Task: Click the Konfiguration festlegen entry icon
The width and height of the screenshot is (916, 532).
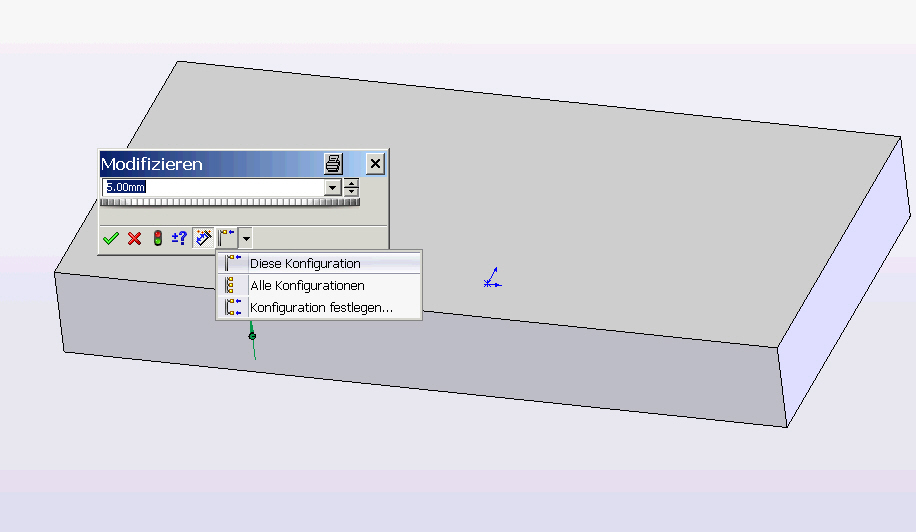Action: coord(233,307)
